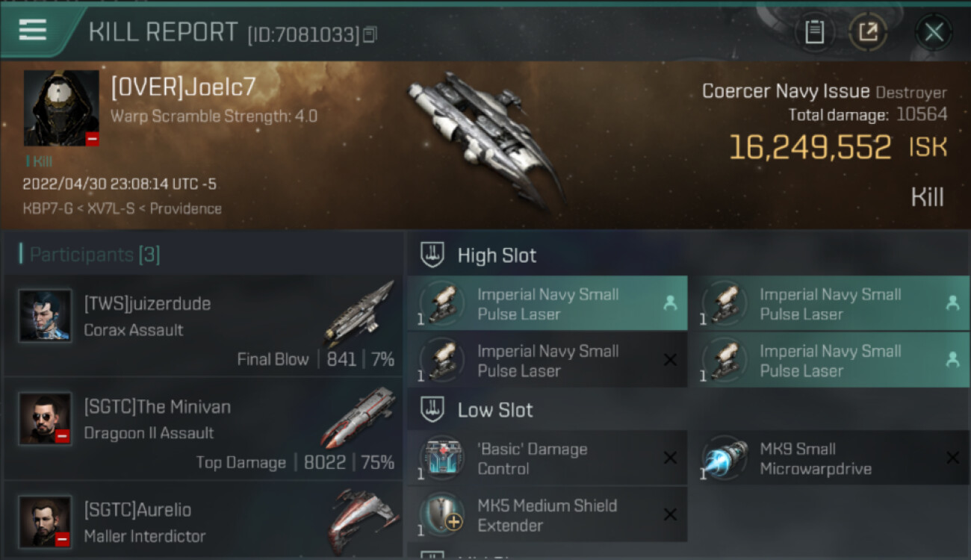
Task: Click the '1 Kill' link under portrait
Action: pyautogui.click(x=39, y=161)
